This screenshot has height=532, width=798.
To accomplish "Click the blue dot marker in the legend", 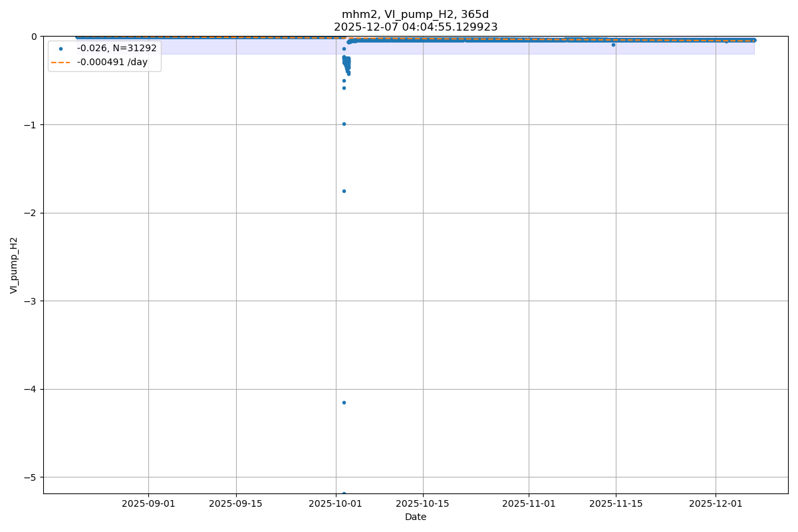I will [x=61, y=49].
